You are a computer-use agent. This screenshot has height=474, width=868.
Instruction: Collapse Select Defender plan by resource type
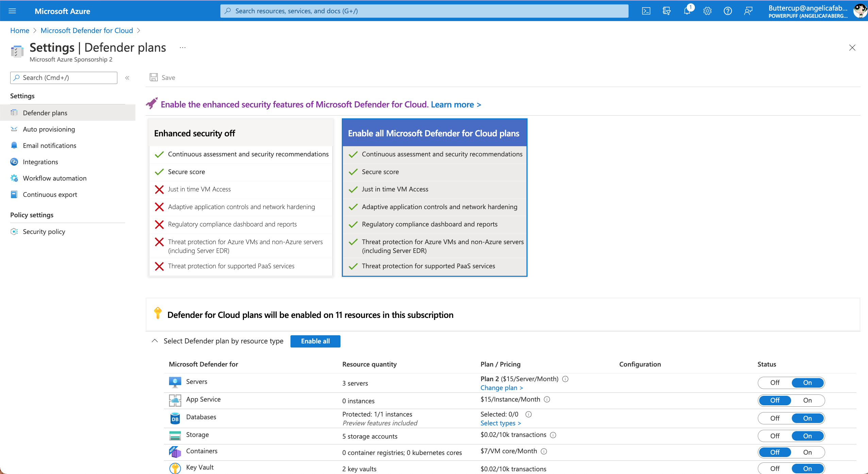[x=155, y=341]
